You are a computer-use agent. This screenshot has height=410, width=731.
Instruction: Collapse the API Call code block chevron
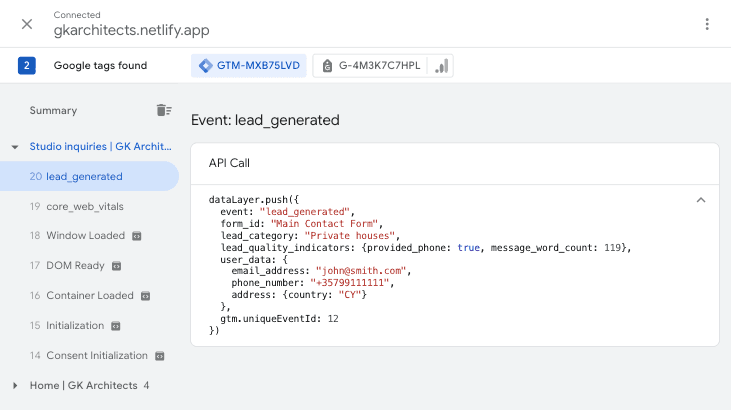(x=701, y=200)
